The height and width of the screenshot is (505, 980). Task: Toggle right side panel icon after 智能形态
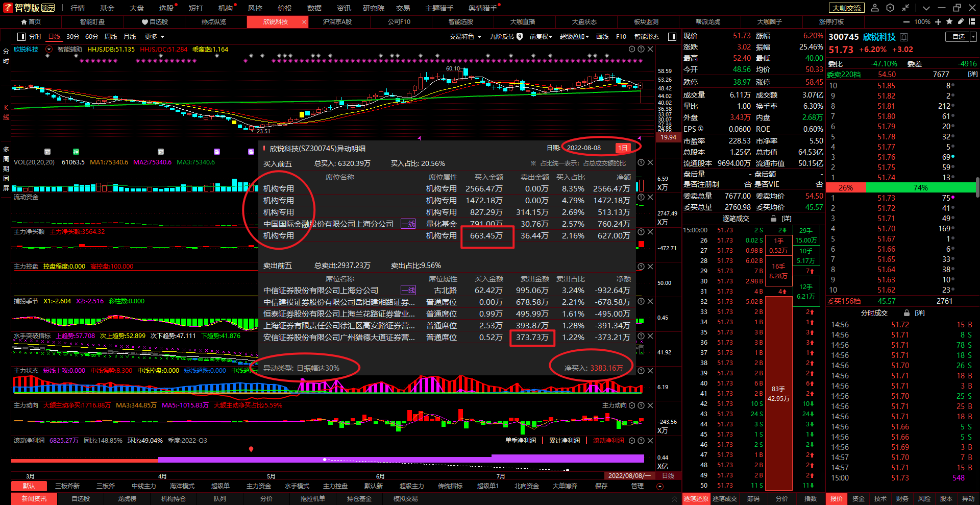672,37
